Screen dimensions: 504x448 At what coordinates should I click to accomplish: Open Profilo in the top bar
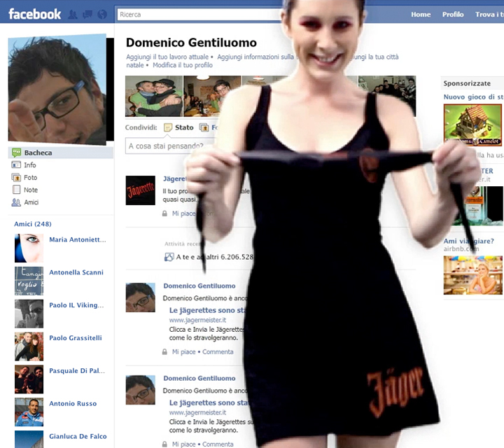(453, 15)
